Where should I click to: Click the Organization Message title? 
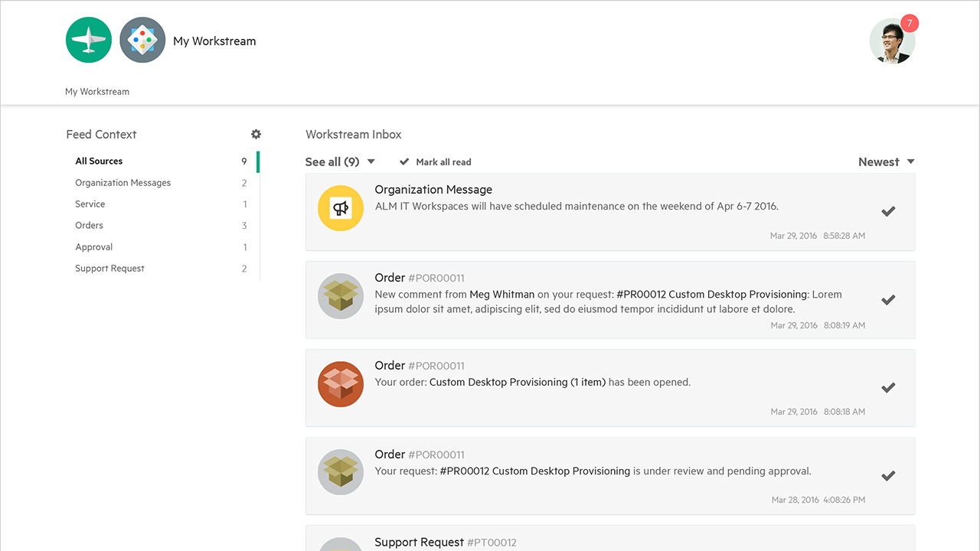(433, 190)
